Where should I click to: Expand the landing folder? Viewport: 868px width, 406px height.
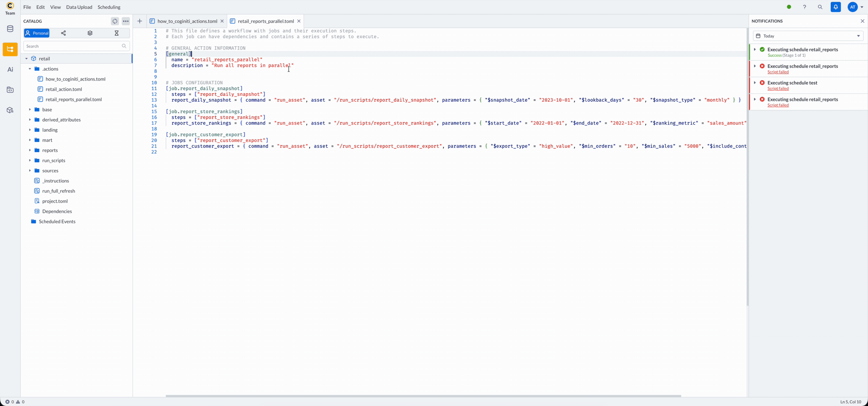tap(30, 130)
